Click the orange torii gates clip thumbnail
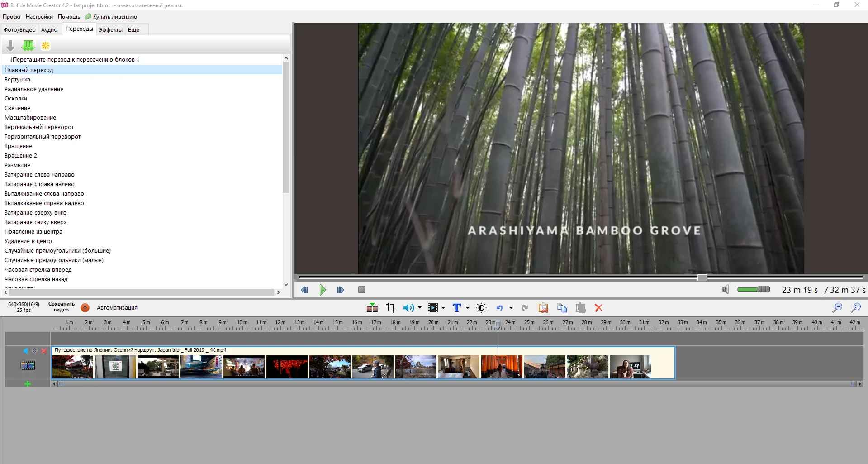 click(502, 367)
